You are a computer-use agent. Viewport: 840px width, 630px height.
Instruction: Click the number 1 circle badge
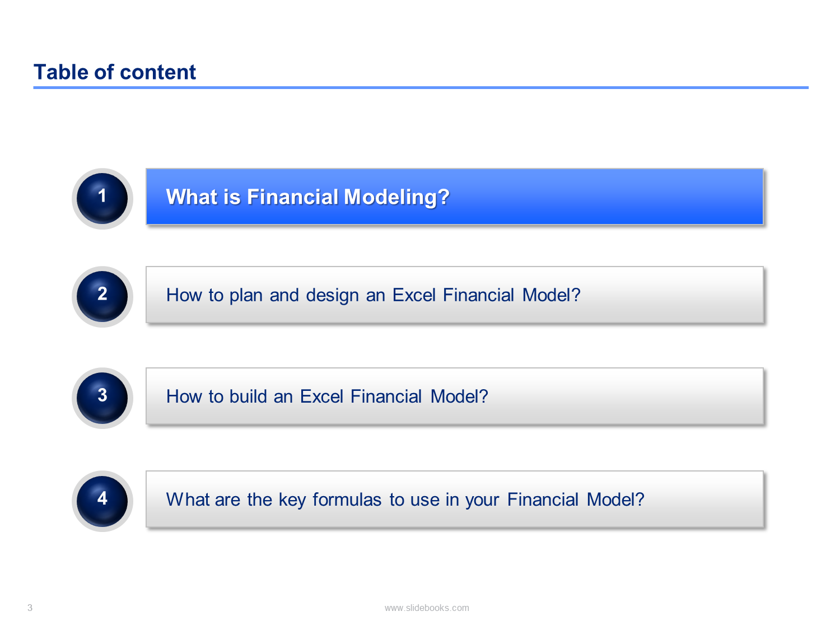[x=102, y=198]
